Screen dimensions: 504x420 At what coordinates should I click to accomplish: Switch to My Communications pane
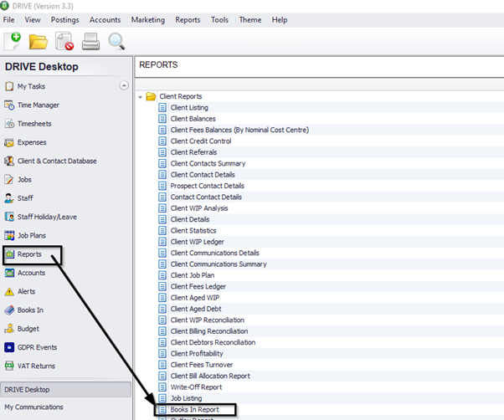pos(33,407)
